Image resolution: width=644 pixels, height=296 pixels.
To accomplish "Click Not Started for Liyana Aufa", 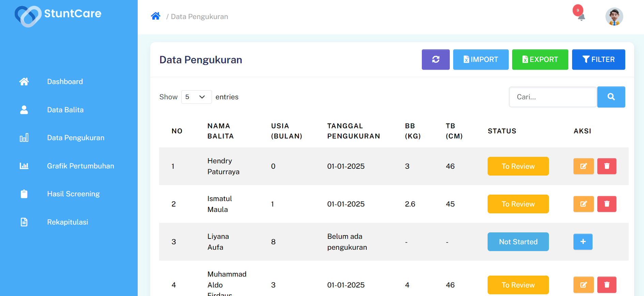I will pos(518,242).
